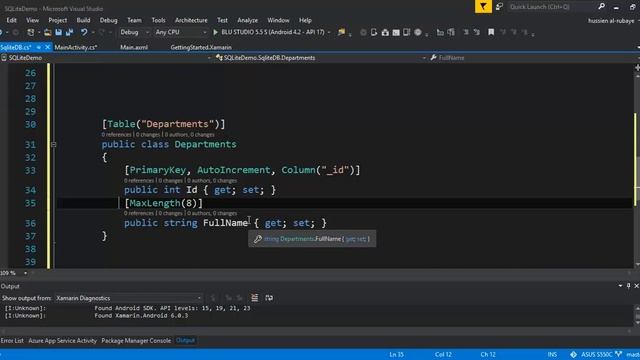Open the Analyze menu
This screenshot has width=640, height=360.
(247, 20)
